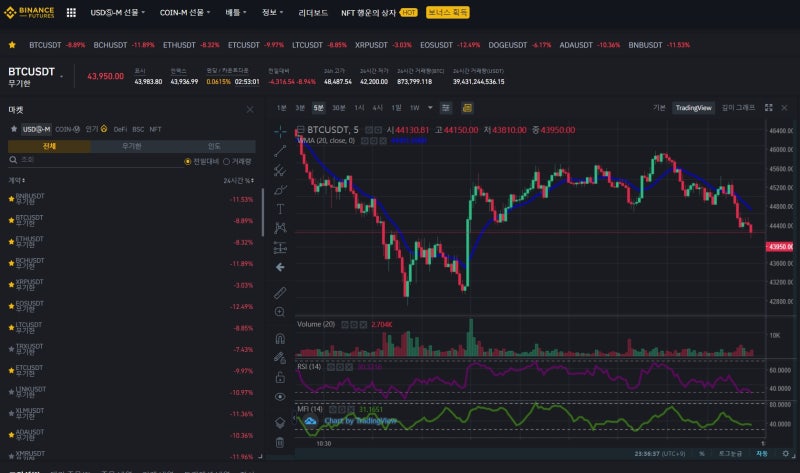Click the 보너스 획득 button

447,12
